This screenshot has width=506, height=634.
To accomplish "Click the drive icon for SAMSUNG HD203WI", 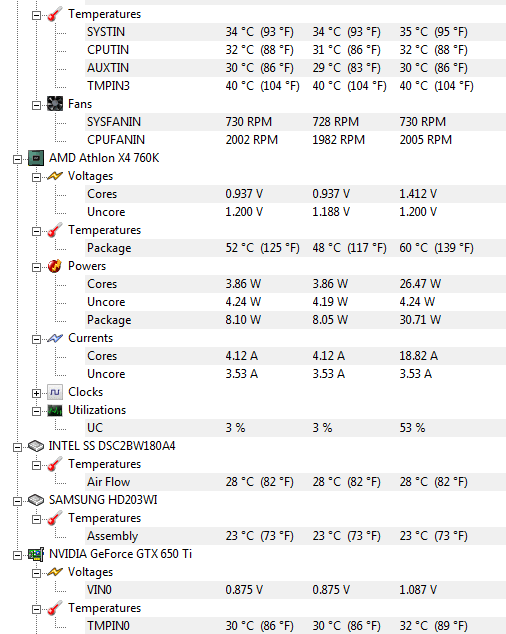I will [36, 500].
